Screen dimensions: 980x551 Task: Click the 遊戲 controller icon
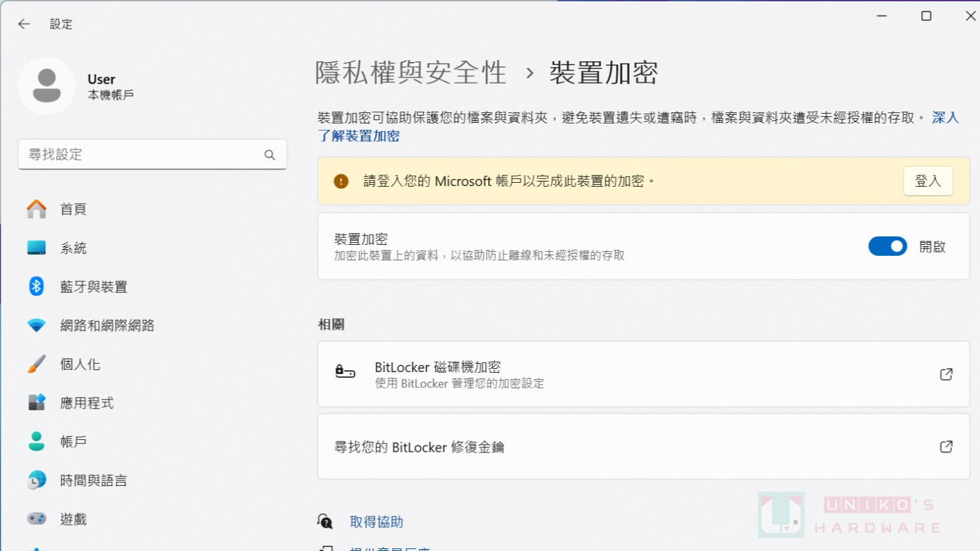point(37,518)
